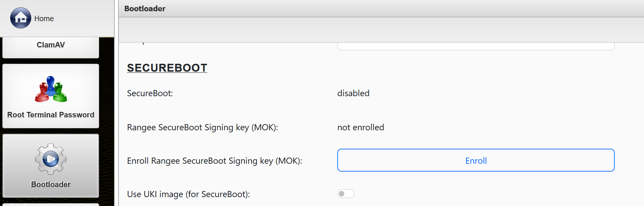Click the 'not enrolled' status text

click(360, 127)
